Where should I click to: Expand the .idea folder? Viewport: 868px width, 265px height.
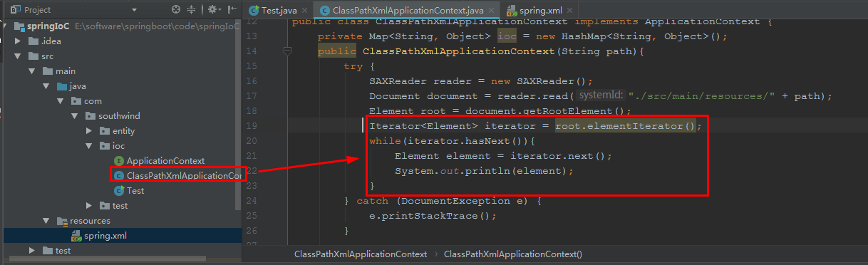19,41
